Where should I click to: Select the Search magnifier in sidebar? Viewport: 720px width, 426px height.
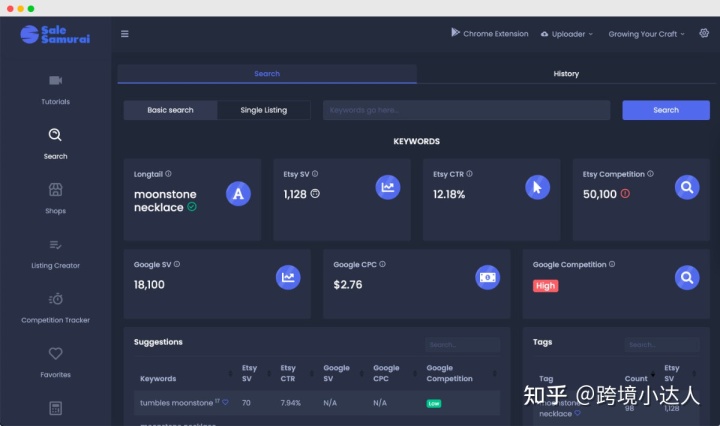pos(55,135)
